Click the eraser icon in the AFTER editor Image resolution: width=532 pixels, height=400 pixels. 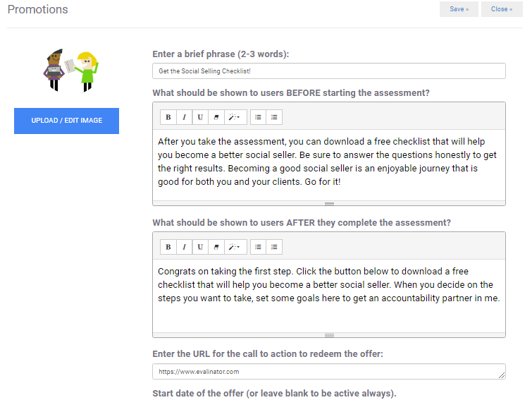216,247
